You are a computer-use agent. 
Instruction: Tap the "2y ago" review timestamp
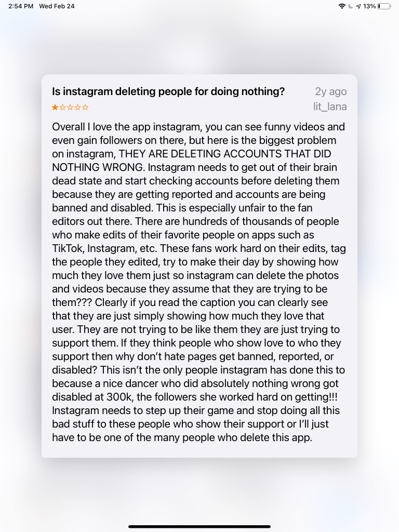(331, 91)
